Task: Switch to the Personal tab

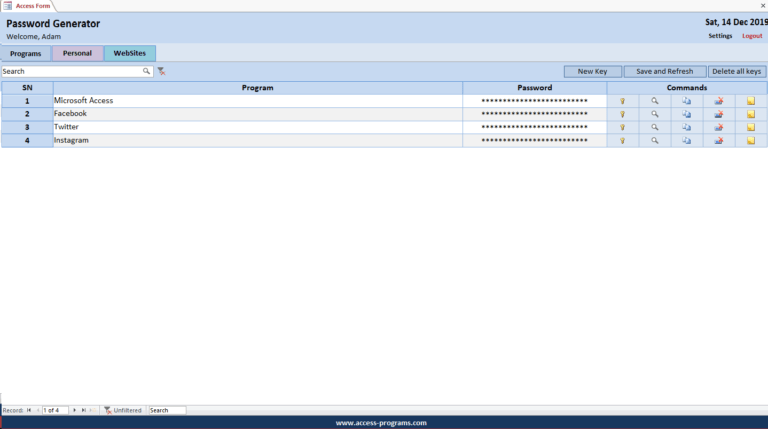Action: 77,53
